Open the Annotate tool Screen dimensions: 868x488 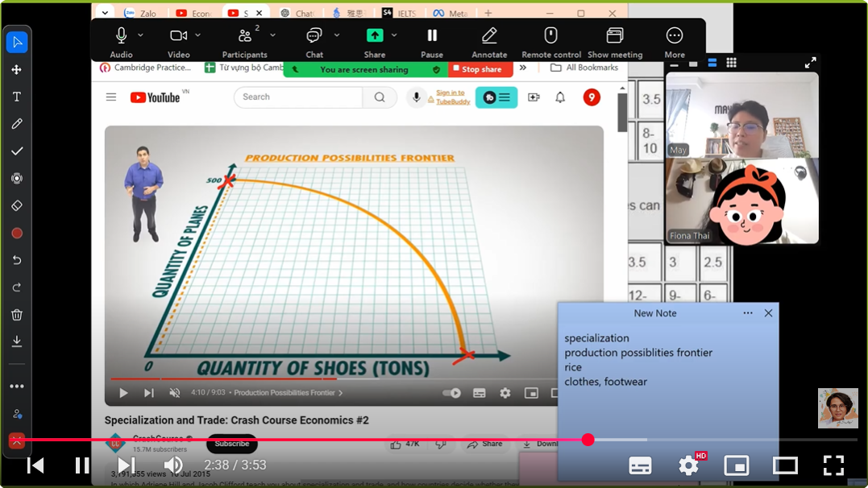(488, 42)
